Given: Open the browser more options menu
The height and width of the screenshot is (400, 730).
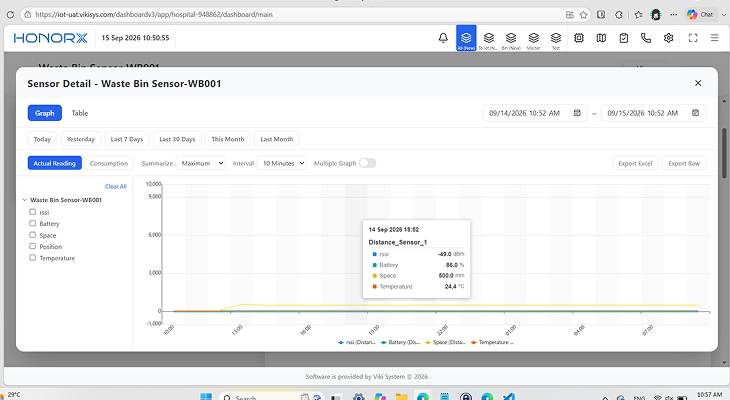Looking at the screenshot, I should [674, 14].
